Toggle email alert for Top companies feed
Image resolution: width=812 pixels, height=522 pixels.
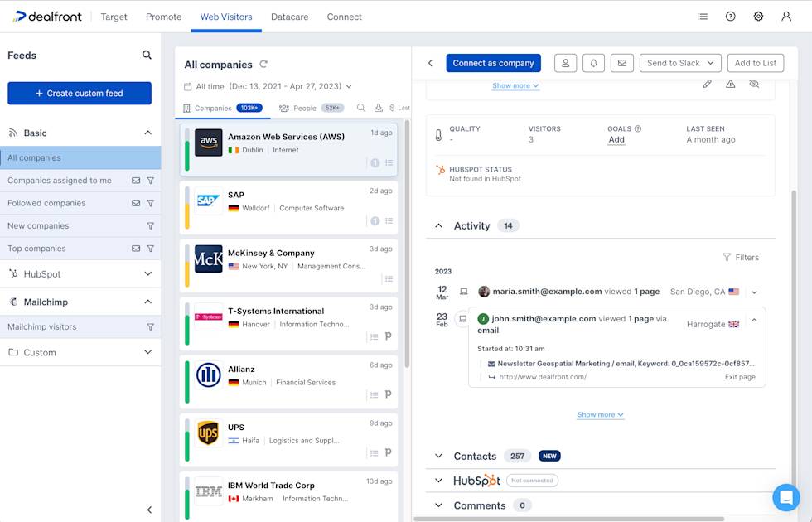click(x=136, y=249)
